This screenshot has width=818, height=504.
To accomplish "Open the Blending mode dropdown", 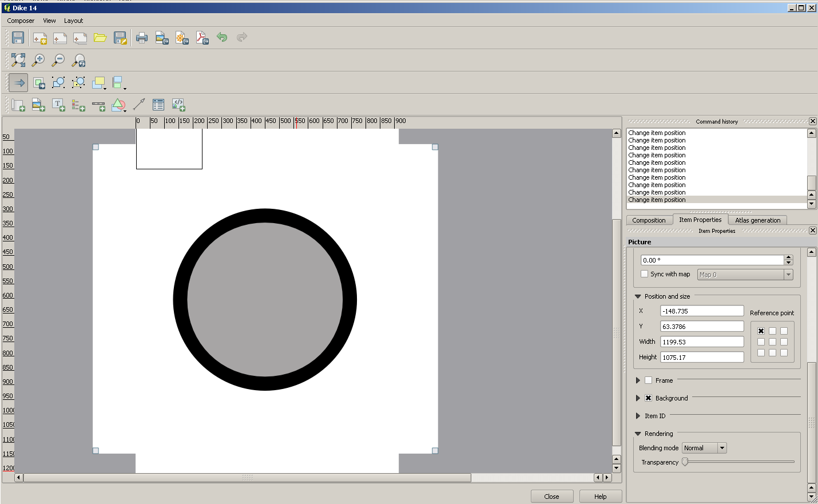I will [x=704, y=448].
